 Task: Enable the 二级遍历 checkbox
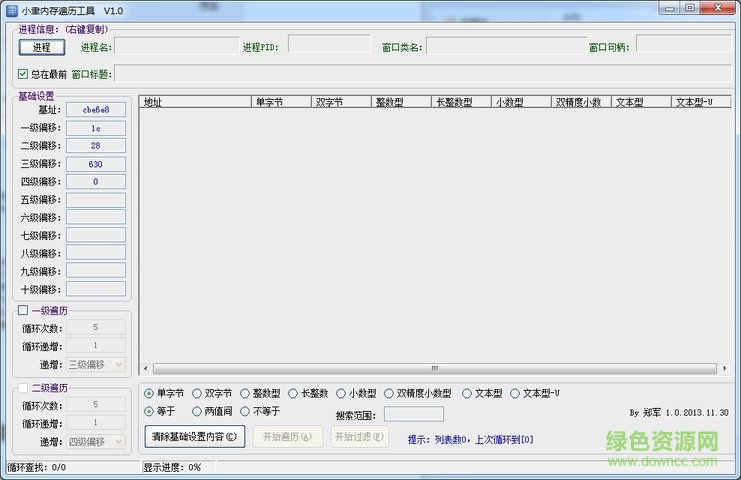click(23, 387)
